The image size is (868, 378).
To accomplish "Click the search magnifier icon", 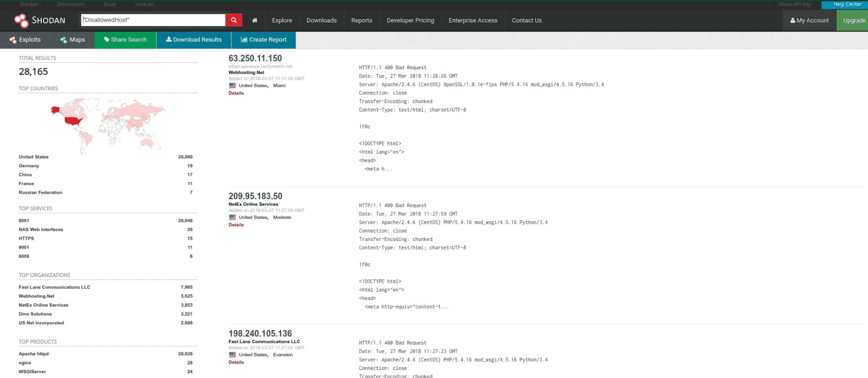I will [234, 20].
